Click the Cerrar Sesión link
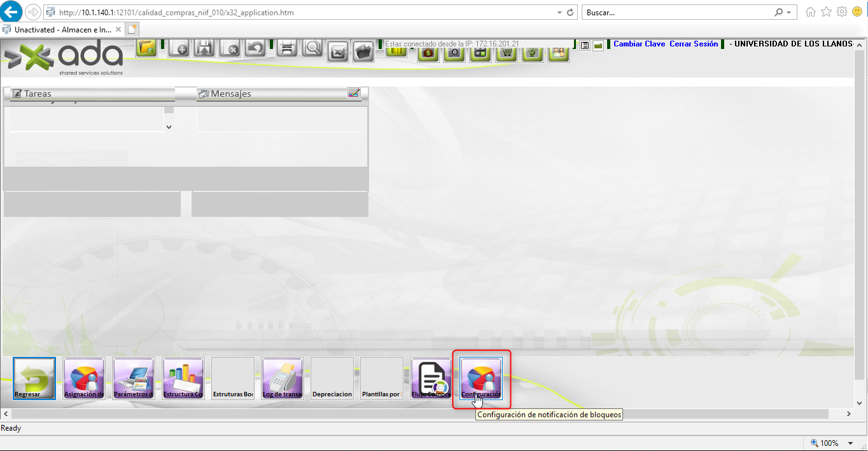Image resolution: width=868 pixels, height=451 pixels. [x=694, y=44]
